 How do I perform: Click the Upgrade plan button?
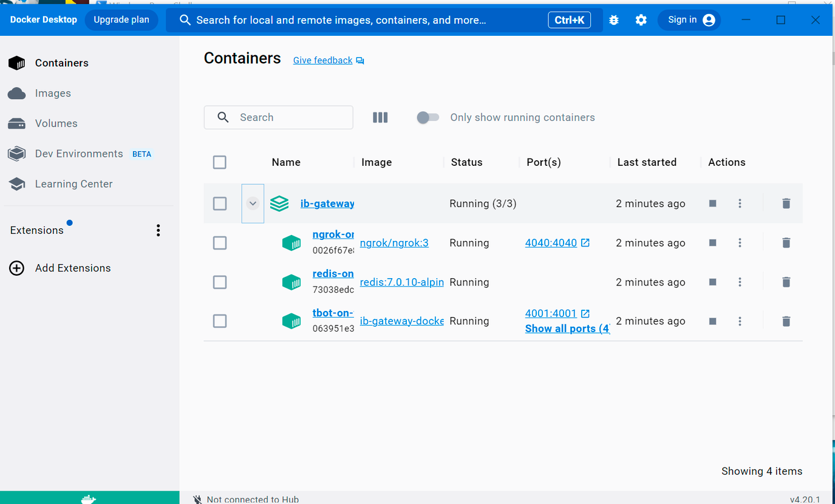click(121, 20)
